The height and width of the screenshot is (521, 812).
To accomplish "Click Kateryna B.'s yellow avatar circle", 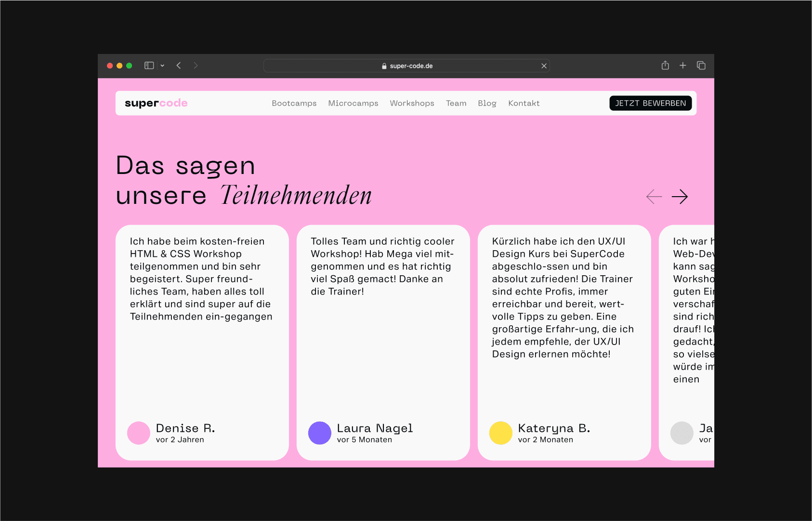I will pos(501,433).
